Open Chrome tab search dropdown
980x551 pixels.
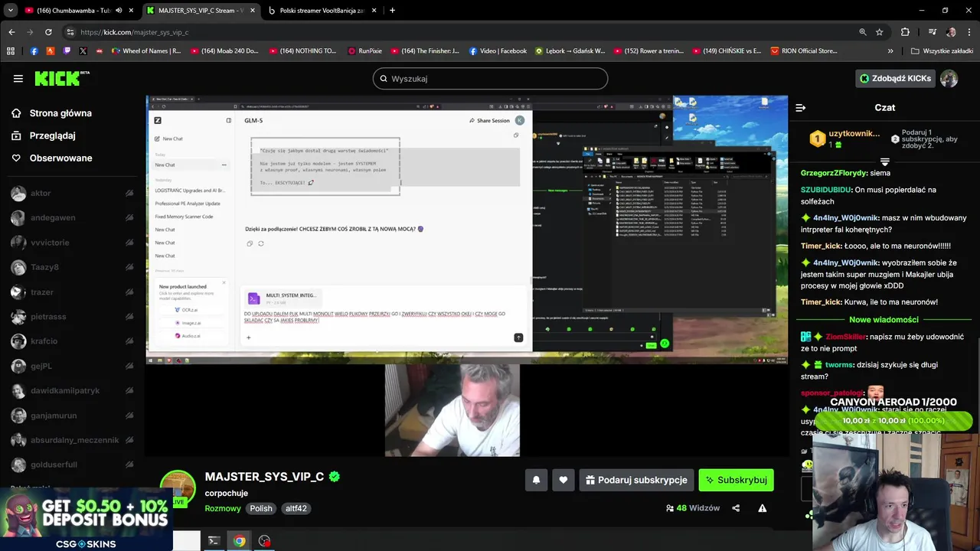pyautogui.click(x=11, y=11)
